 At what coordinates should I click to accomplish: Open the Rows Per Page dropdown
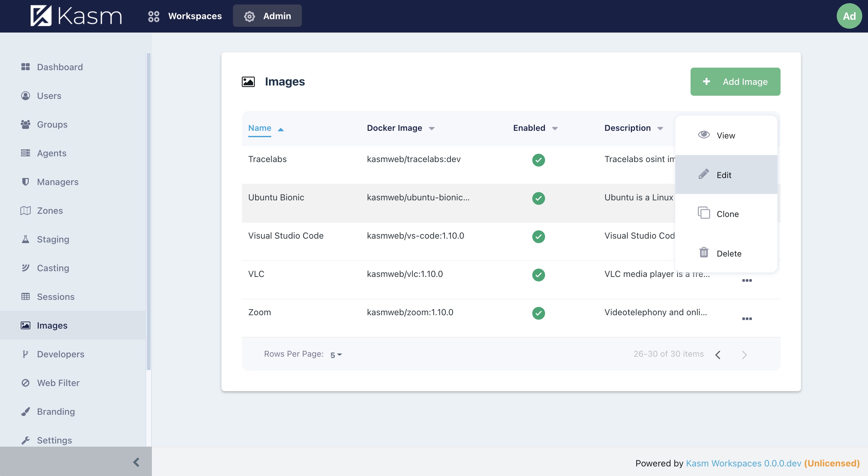336,355
